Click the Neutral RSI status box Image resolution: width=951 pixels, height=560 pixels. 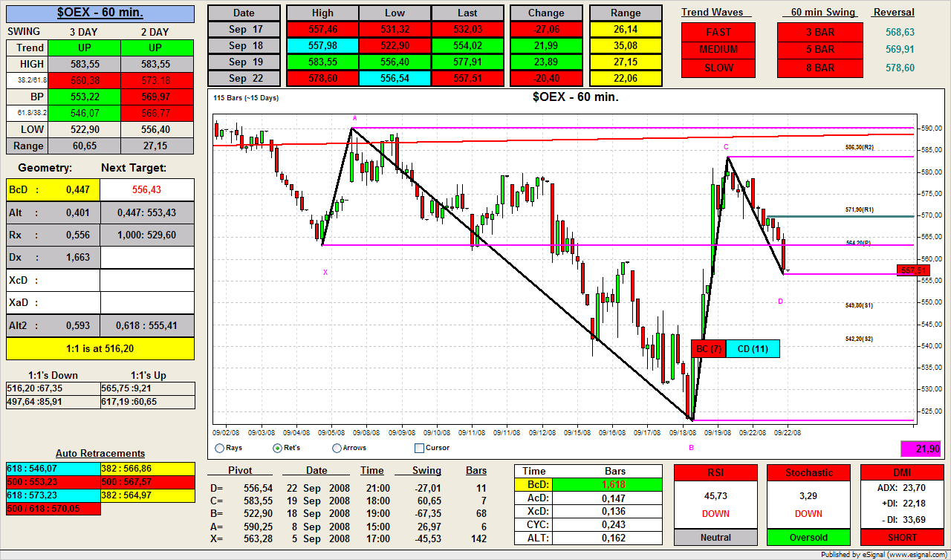715,537
